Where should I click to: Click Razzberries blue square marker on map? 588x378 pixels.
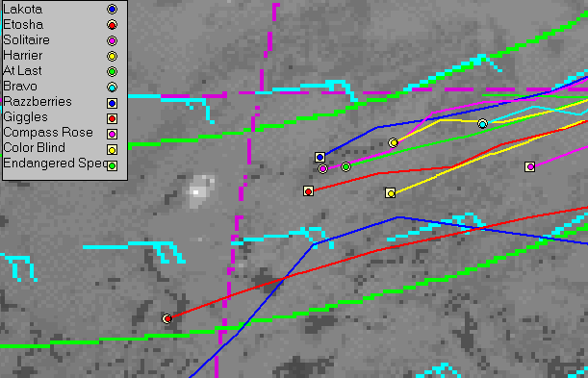coord(320,157)
